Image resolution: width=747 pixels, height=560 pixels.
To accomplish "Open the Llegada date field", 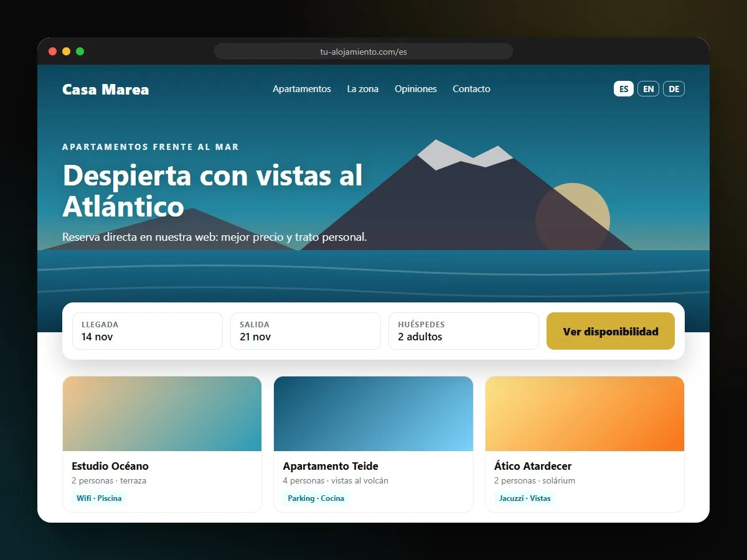I will (148, 331).
